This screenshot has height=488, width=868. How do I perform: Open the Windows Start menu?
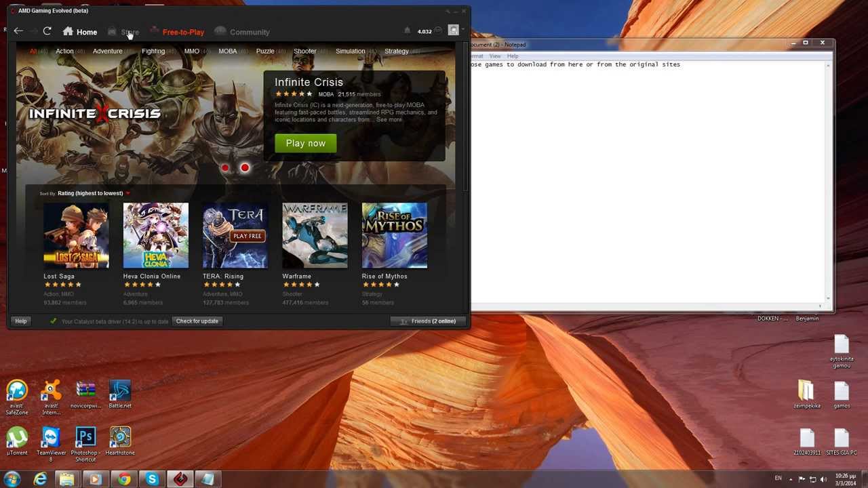tap(12, 479)
